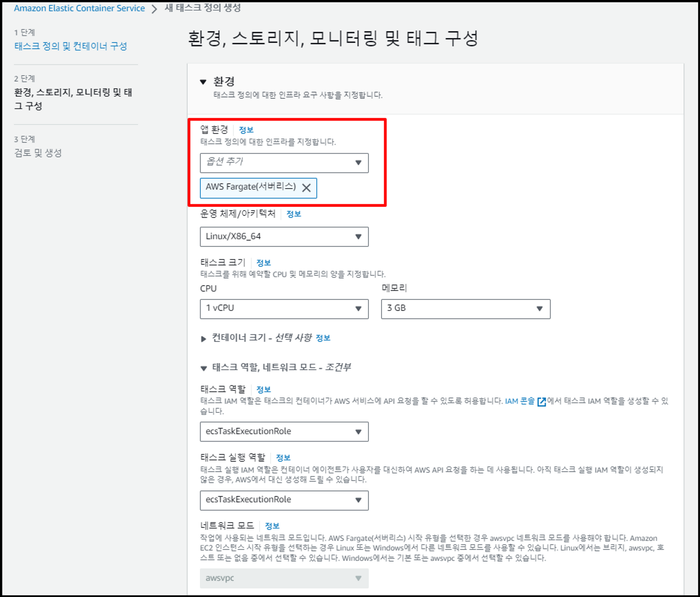Open the 태스크 실행 역할 dropdown

click(x=284, y=500)
